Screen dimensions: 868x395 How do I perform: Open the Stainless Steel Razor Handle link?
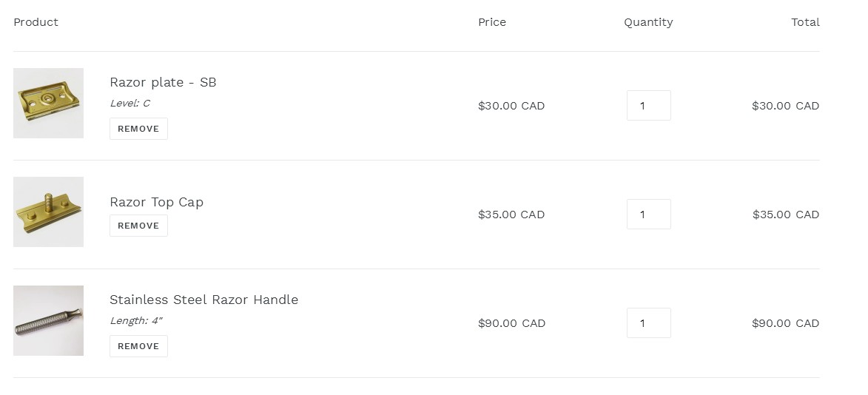pyautogui.click(x=203, y=300)
